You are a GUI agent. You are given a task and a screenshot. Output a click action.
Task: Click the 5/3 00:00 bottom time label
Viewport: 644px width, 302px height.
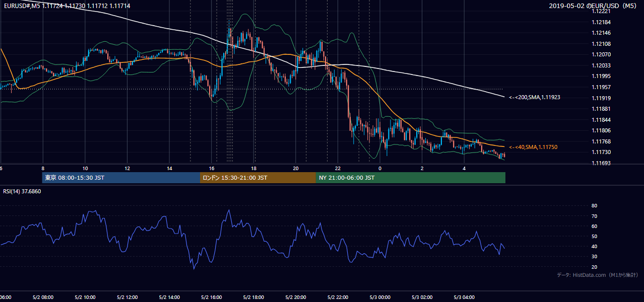(381, 297)
